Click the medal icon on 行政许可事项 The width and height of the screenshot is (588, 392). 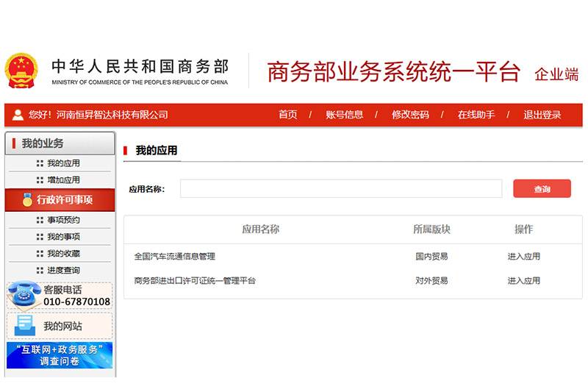coord(27,199)
